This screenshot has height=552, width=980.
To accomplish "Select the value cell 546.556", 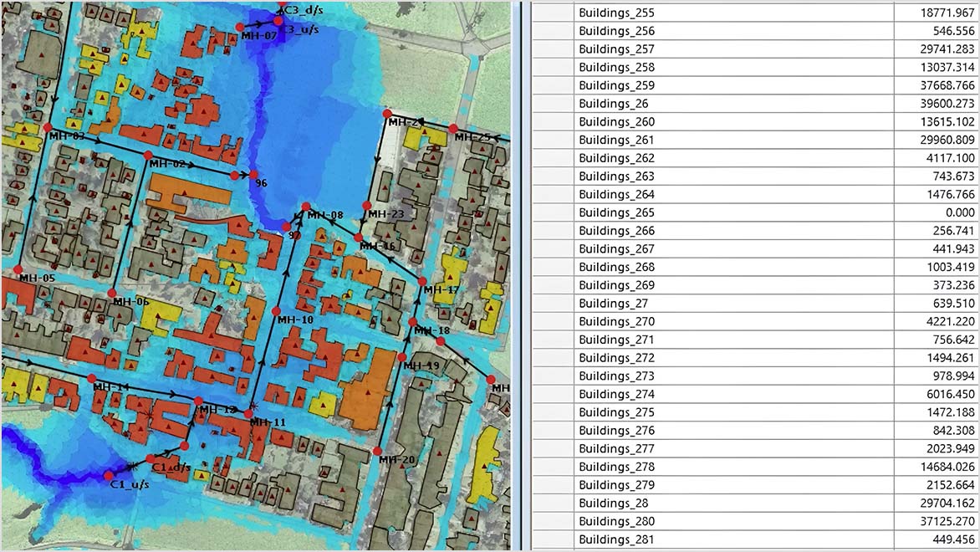I will [x=937, y=31].
